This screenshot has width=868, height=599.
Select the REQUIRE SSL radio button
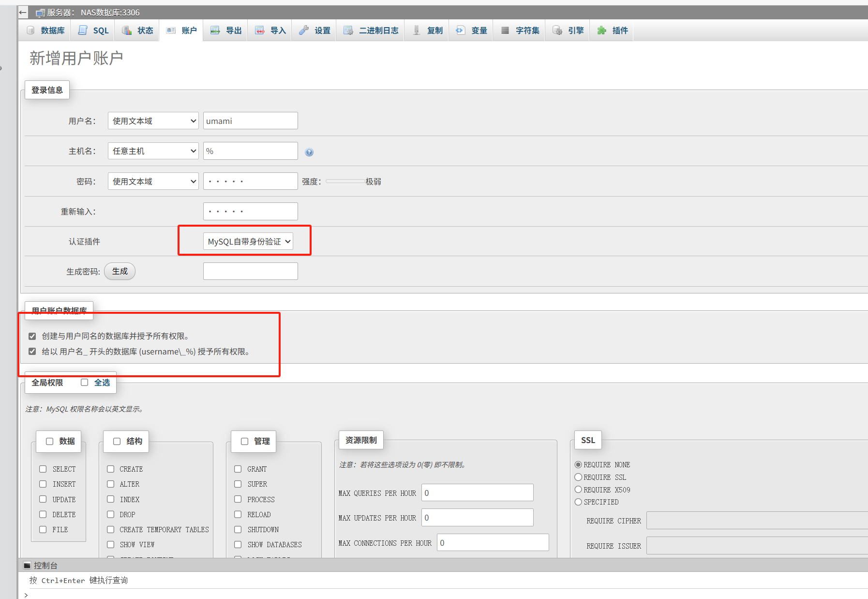[x=578, y=477]
